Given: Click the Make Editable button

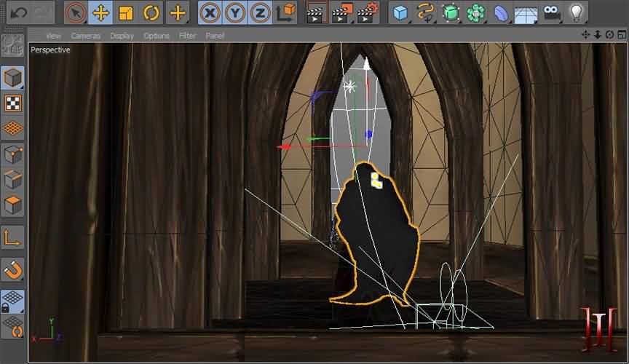Looking at the screenshot, I should (x=13, y=45).
